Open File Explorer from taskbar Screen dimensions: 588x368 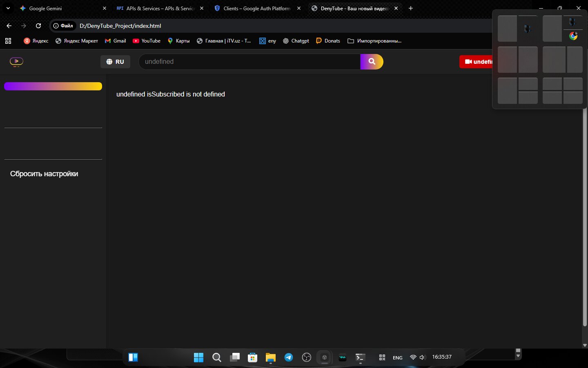tap(270, 357)
